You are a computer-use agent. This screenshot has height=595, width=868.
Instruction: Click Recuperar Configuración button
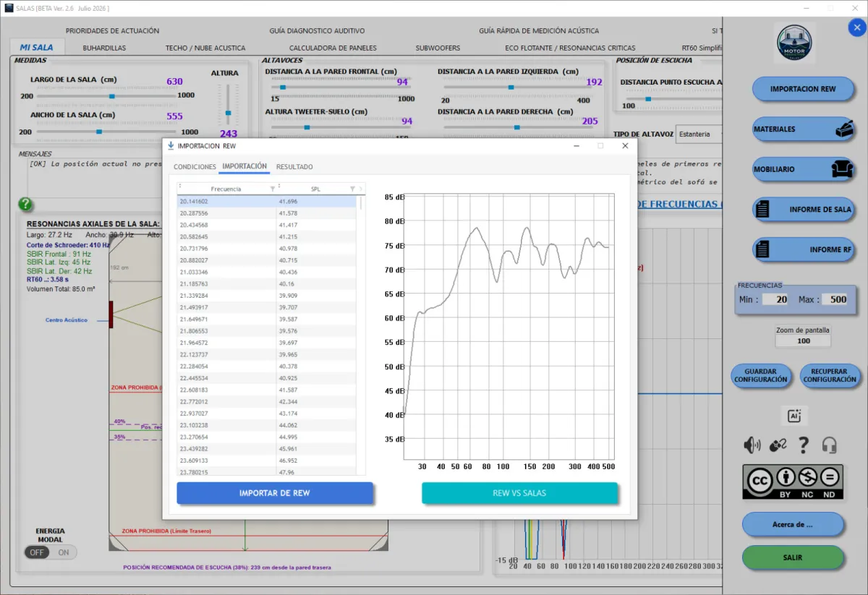pyautogui.click(x=829, y=375)
